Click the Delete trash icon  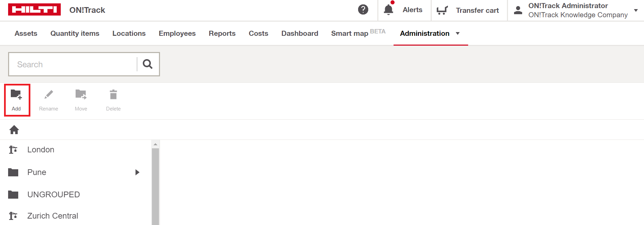pos(113,94)
